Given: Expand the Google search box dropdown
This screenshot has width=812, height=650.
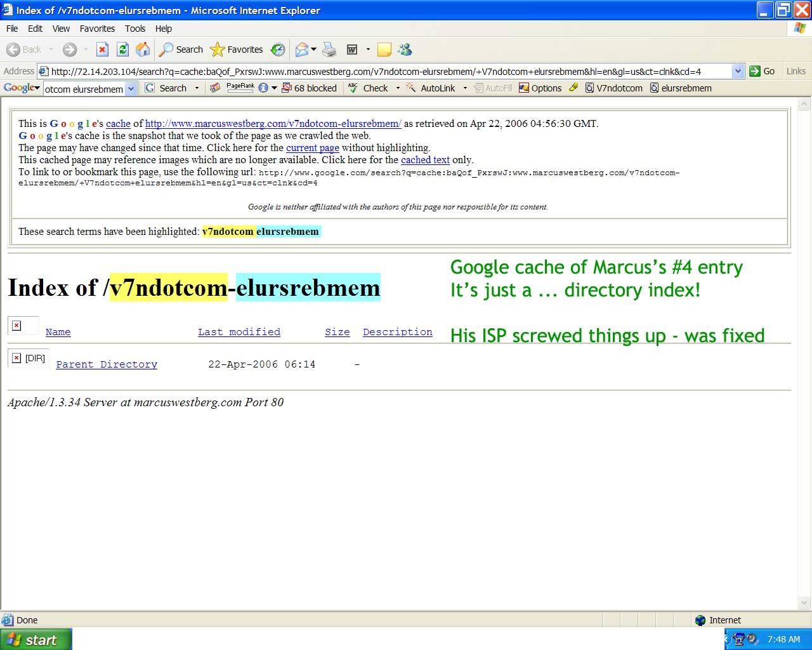Looking at the screenshot, I should pos(131,89).
